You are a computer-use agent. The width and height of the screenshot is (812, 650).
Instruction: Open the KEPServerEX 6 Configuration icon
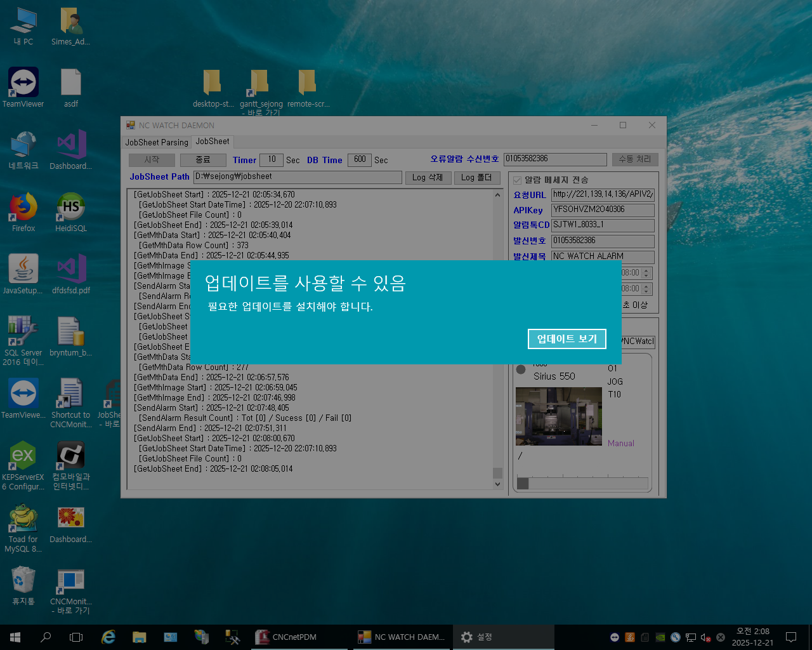(x=23, y=456)
